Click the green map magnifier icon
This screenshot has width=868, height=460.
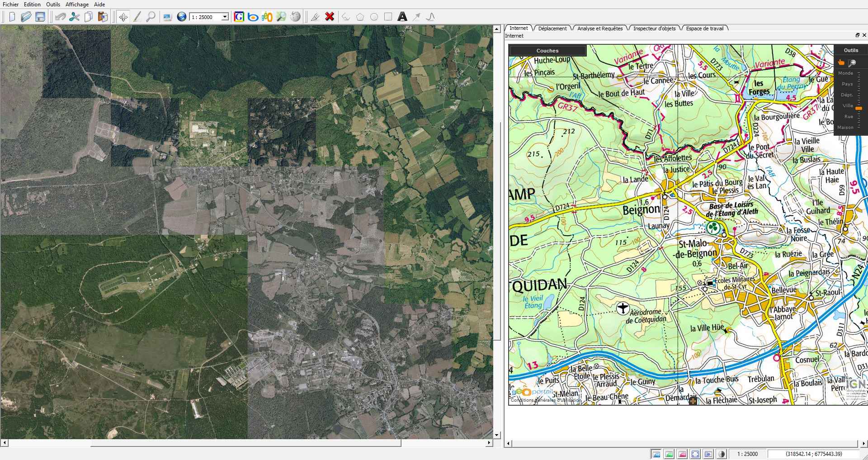click(281, 17)
